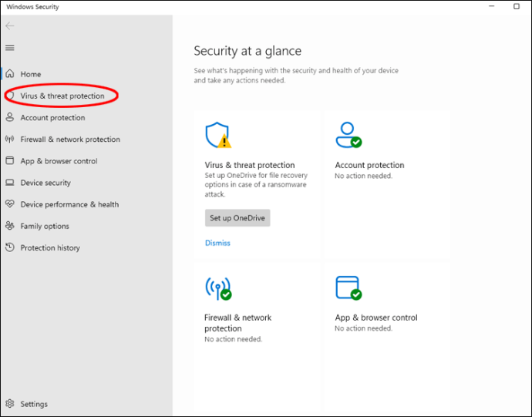Viewport: 532px width, 417px height.
Task: Click the shield with warning icon tile
Action: 218,136
